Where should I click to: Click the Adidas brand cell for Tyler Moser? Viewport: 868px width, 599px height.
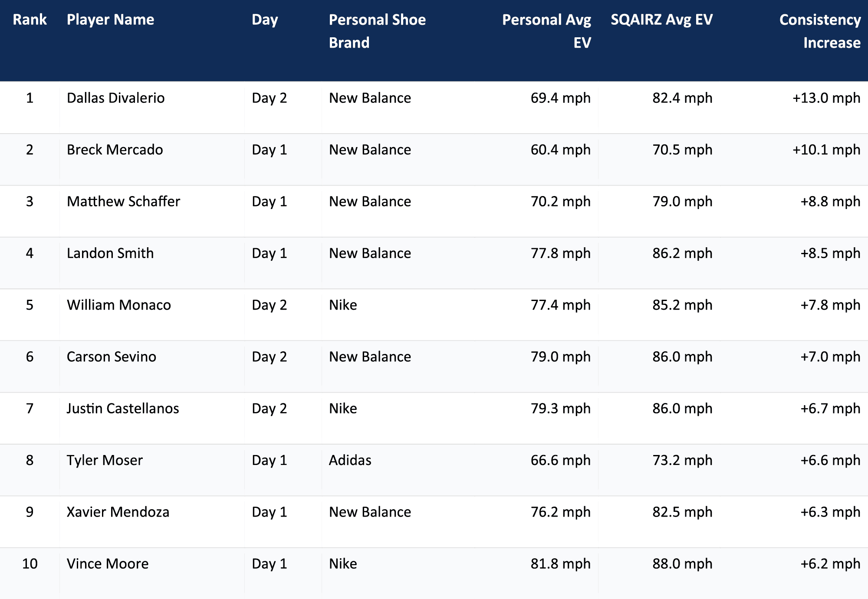[350, 460]
